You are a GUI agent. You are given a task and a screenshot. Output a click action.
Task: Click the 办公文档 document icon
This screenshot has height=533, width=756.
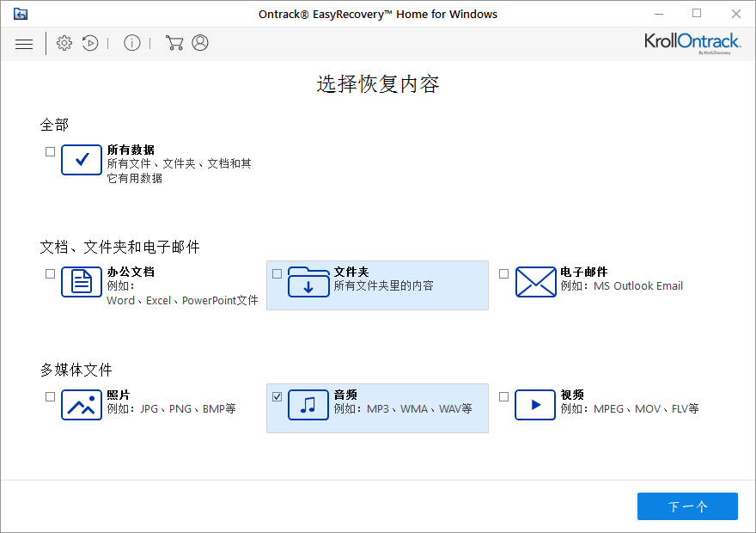tap(82, 282)
